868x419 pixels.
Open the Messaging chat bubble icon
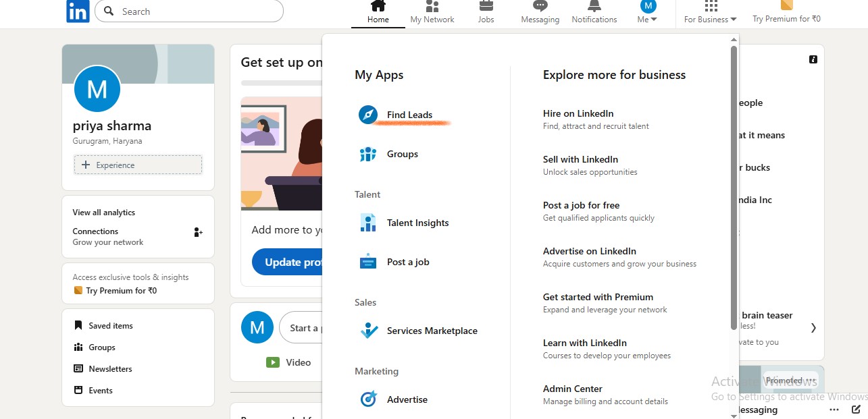coord(540,6)
